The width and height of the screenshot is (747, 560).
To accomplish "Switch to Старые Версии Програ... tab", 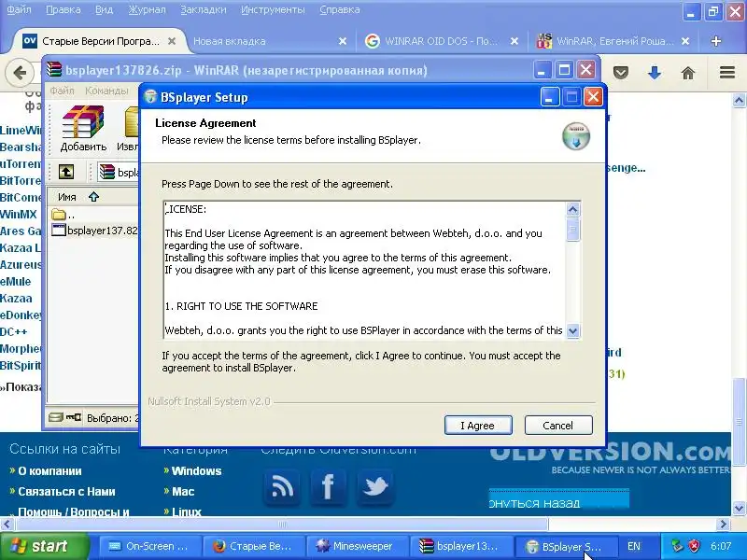I will [98, 41].
